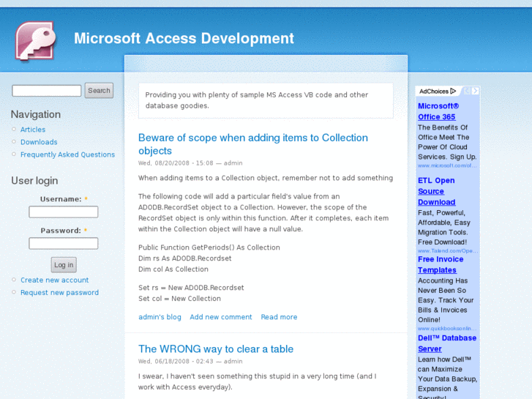
Task: Click the Search button
Action: click(99, 91)
